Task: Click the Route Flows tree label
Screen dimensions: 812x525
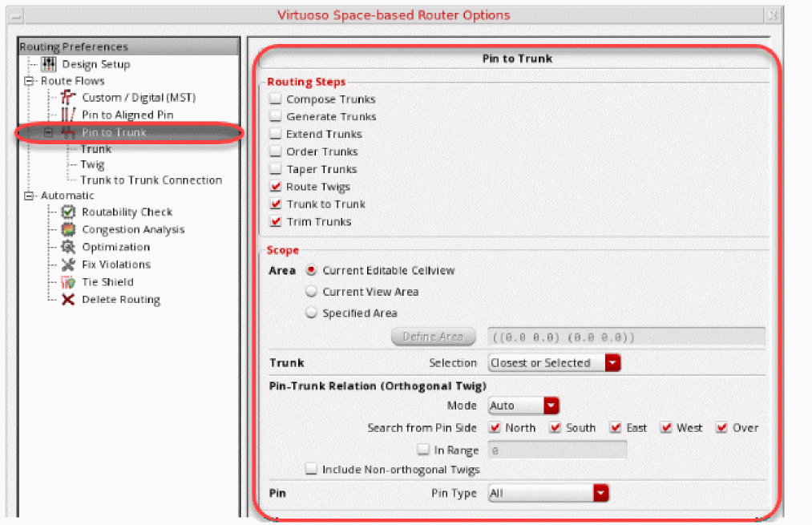Action: coord(72,81)
